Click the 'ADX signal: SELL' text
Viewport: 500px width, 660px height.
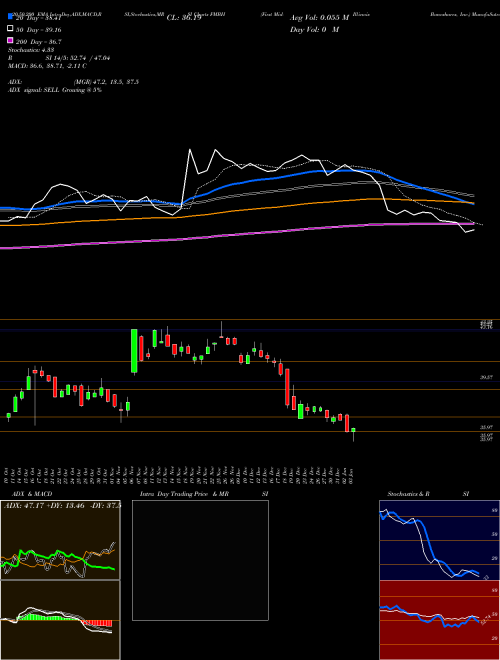coord(34,90)
